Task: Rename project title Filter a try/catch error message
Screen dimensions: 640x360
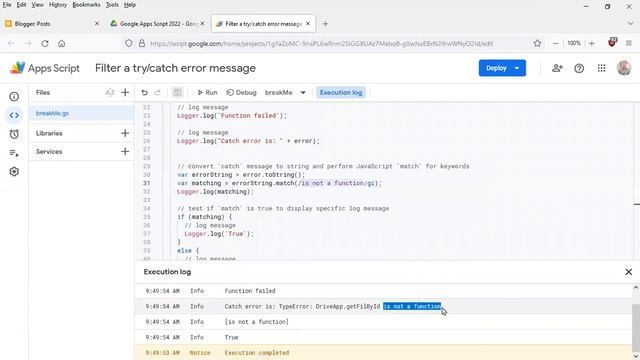Action: pos(176,68)
